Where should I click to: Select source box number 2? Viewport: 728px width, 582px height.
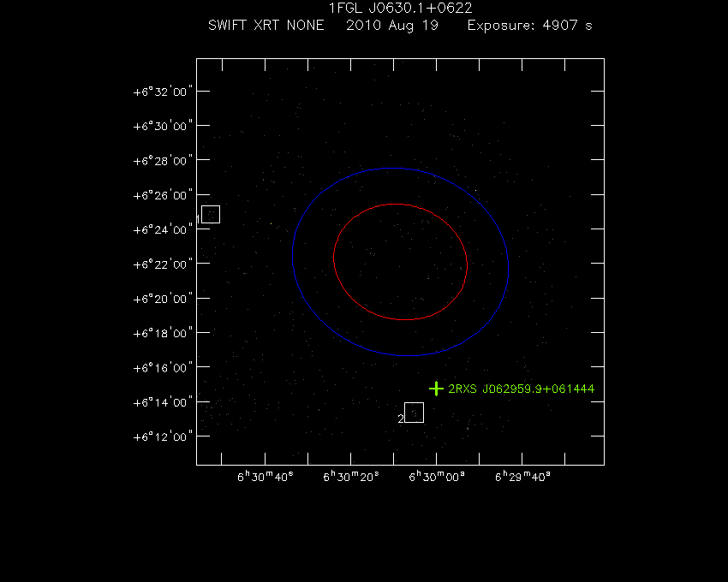[x=415, y=413]
